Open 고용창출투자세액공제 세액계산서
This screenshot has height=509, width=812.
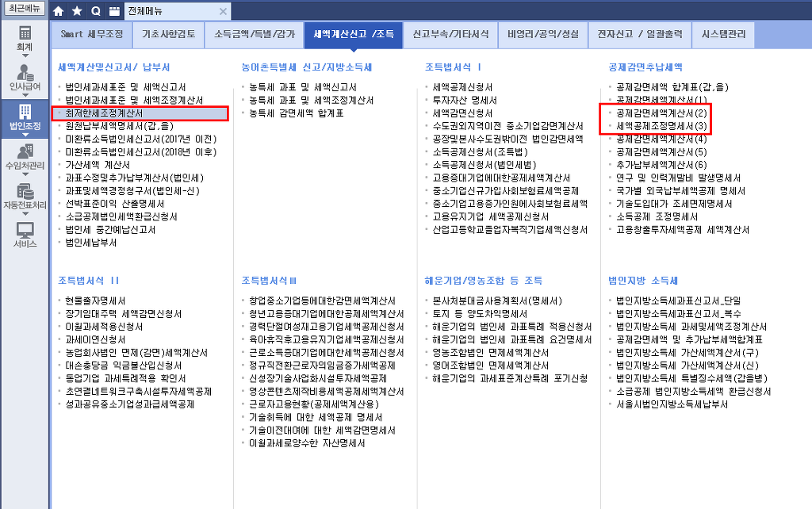(x=683, y=229)
